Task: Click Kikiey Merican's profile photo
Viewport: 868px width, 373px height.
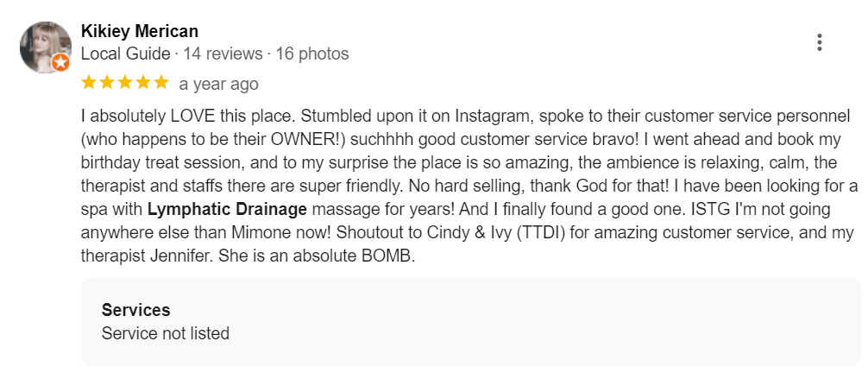Action: [x=44, y=47]
